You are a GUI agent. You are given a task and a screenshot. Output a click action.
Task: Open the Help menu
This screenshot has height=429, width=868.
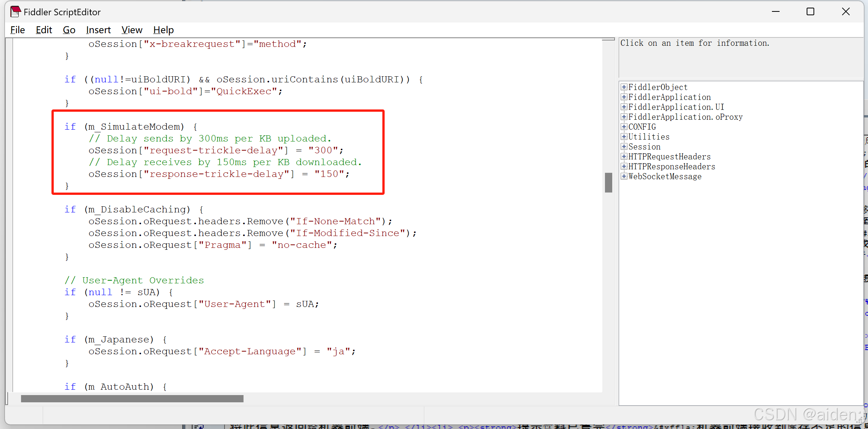tap(163, 30)
